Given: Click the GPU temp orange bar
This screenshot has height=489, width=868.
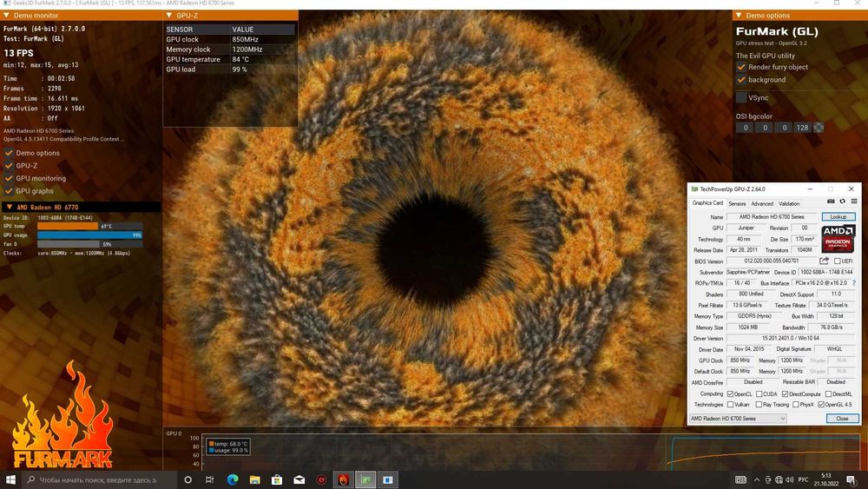Looking at the screenshot, I should (x=68, y=226).
